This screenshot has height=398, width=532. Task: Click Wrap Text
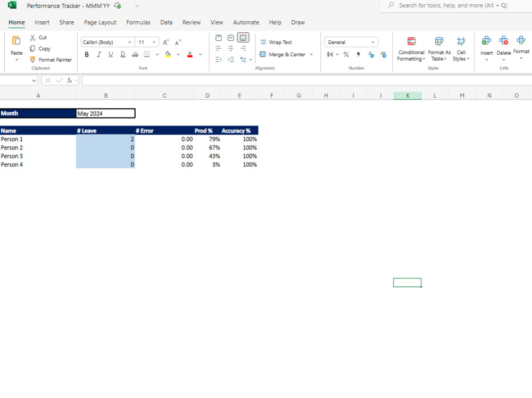click(276, 43)
